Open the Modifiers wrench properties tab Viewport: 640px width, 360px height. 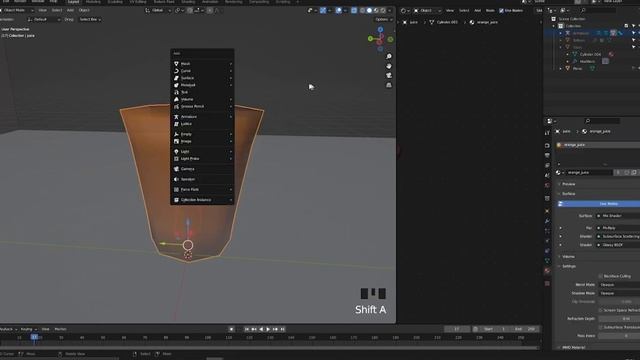point(547,221)
